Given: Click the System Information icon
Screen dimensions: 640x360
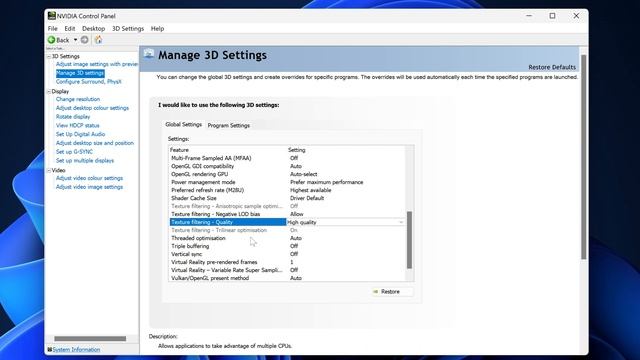Looking at the screenshot, I should coord(50,349).
